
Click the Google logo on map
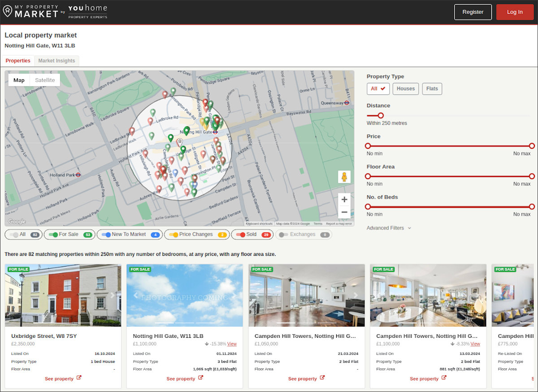pyautogui.click(x=17, y=221)
